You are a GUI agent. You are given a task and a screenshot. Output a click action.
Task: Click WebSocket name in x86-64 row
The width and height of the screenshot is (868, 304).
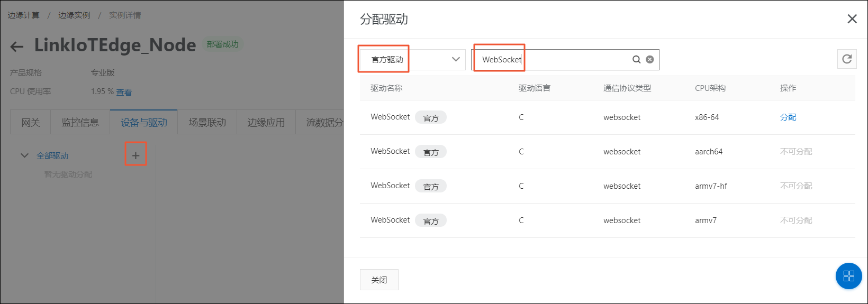point(390,117)
